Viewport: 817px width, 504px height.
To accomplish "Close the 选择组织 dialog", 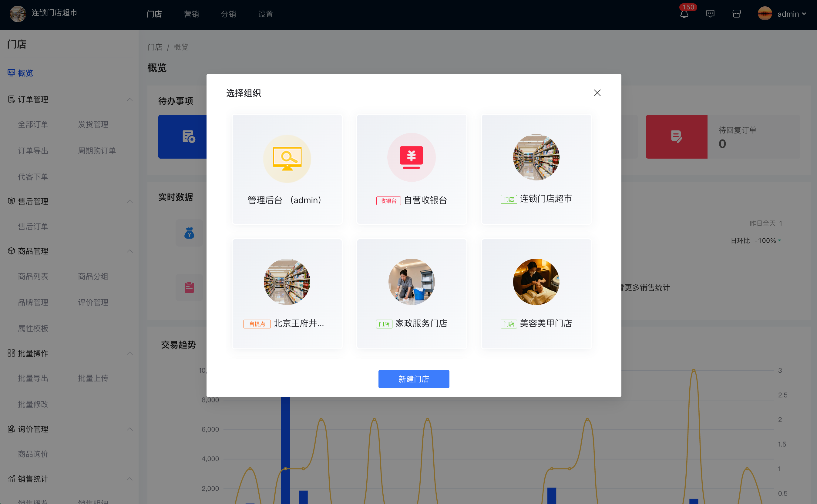I will (x=597, y=93).
